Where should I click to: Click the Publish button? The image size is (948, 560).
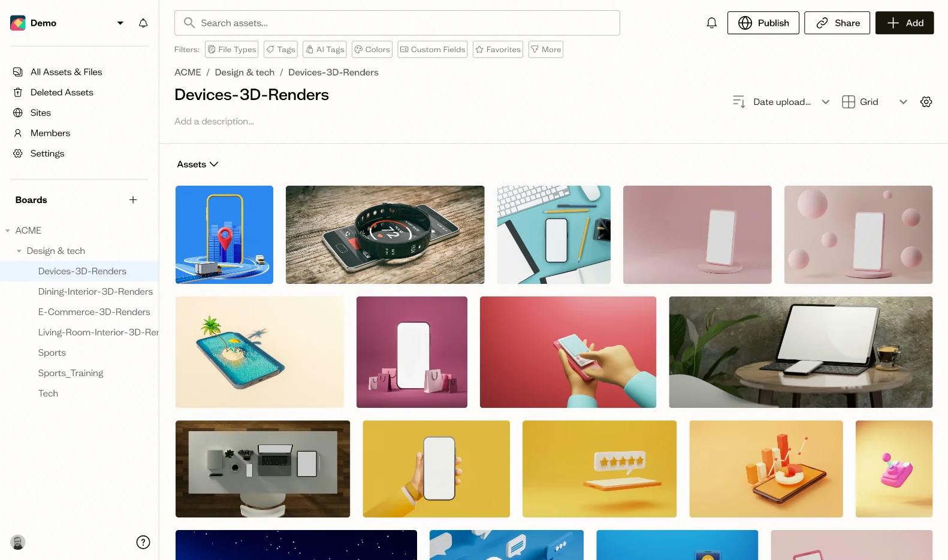(763, 23)
